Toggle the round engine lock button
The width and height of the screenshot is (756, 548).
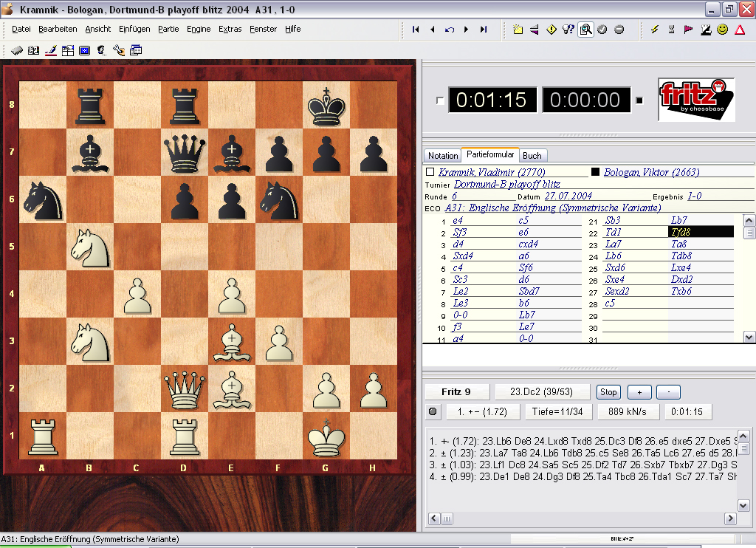tap(433, 411)
